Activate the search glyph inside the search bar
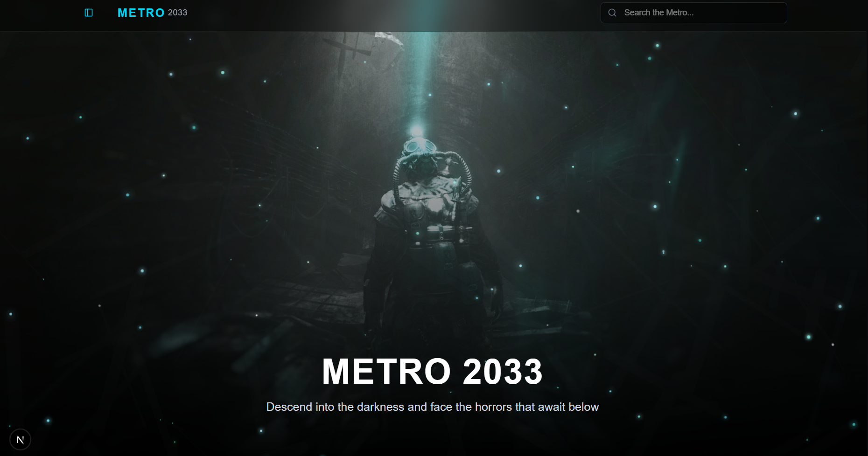Viewport: 868px width, 456px height. click(x=612, y=13)
